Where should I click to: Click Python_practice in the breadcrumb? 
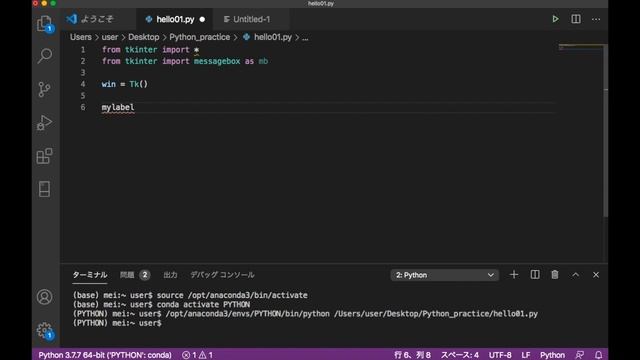click(200, 37)
